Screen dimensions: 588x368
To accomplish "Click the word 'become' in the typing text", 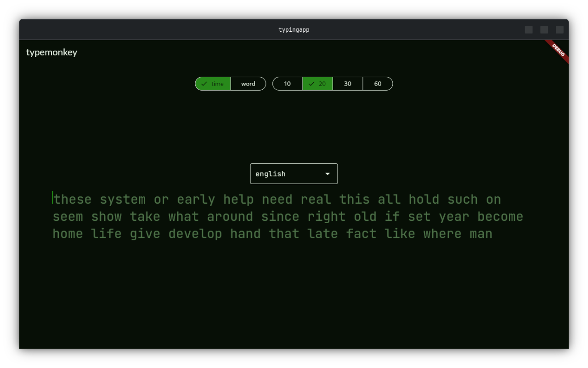I will tap(500, 217).
